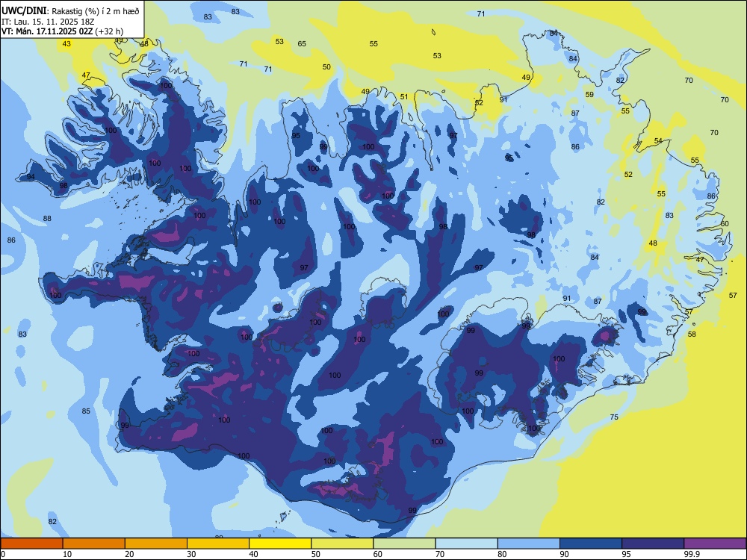Select the '0' legend tick label
747x560 pixels.
tap(3, 554)
